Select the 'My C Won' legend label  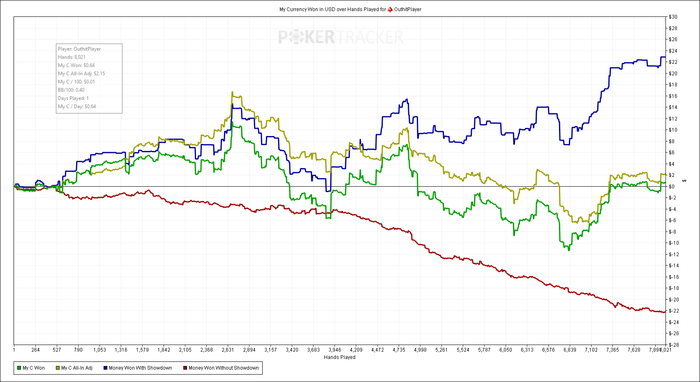33,368
